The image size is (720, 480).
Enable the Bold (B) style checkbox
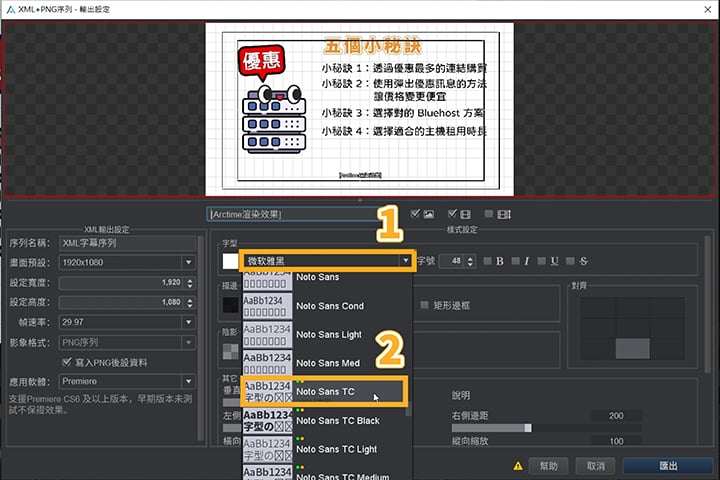click(x=487, y=261)
